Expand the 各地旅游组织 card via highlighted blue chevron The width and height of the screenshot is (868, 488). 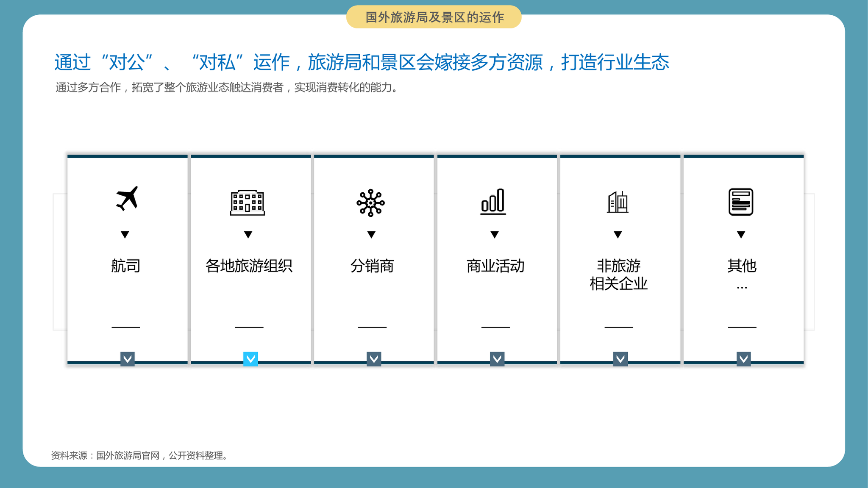(251, 359)
